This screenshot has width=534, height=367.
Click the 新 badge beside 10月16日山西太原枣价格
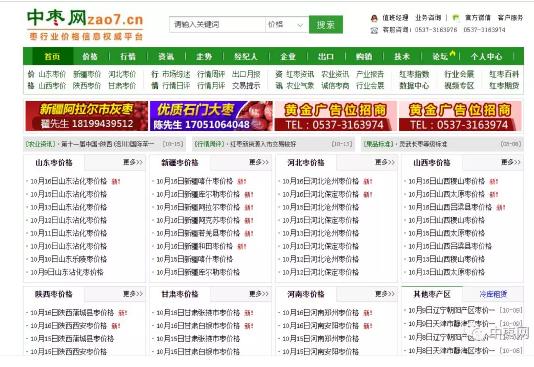494,195
